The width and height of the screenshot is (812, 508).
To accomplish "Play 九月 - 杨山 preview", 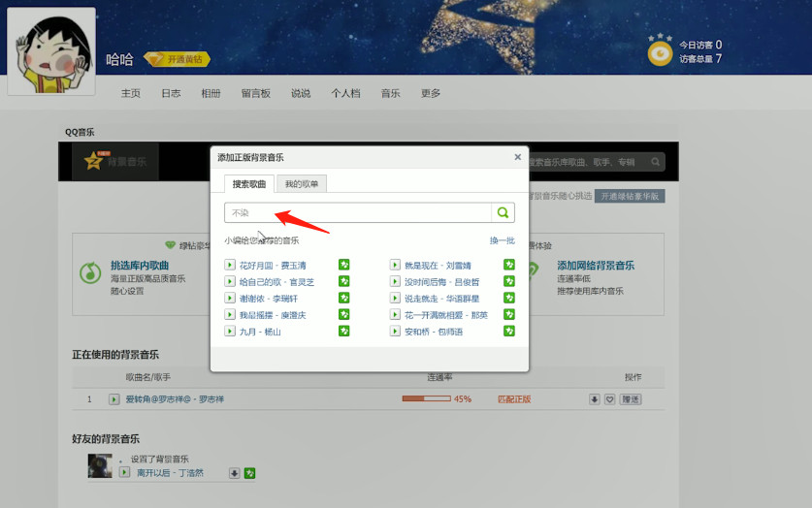I will (x=230, y=332).
